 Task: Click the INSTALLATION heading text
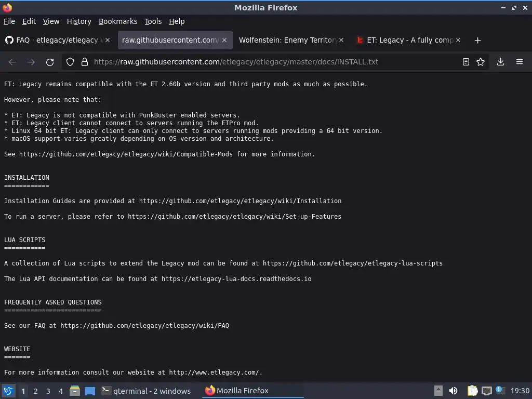point(26,178)
